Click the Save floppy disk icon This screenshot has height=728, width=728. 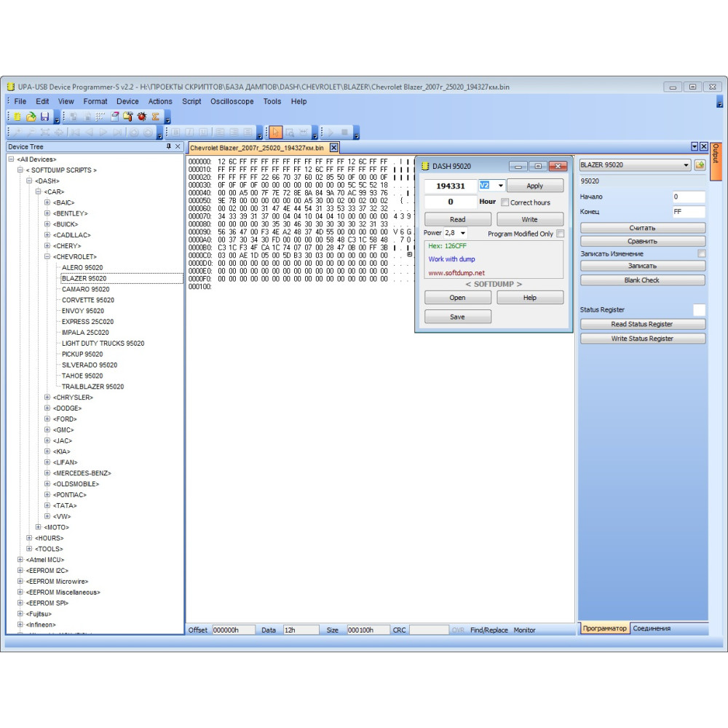44,117
